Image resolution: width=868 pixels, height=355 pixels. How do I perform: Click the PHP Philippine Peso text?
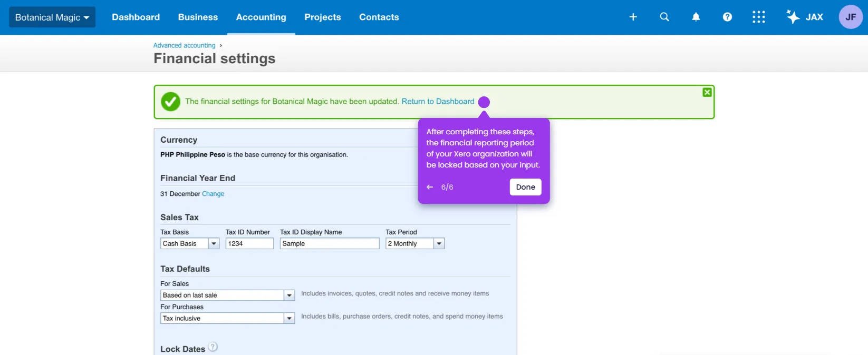click(192, 155)
